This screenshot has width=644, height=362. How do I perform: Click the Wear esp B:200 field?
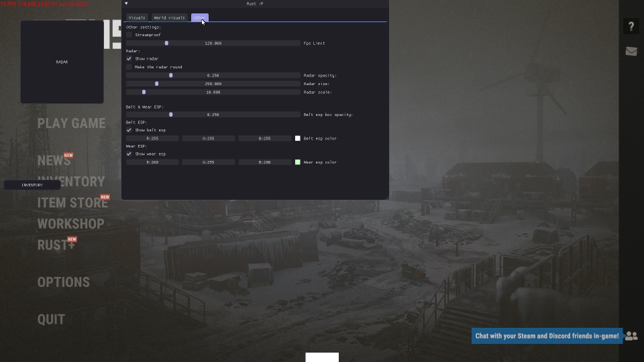265,162
